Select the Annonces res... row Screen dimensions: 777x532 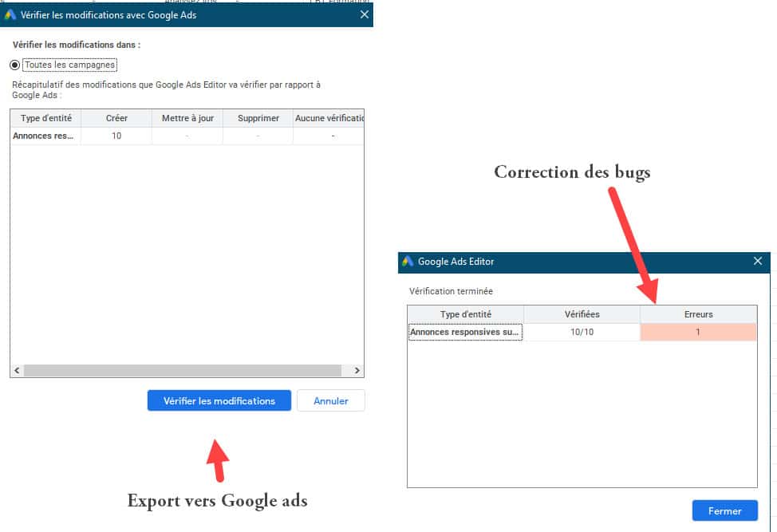[187, 136]
